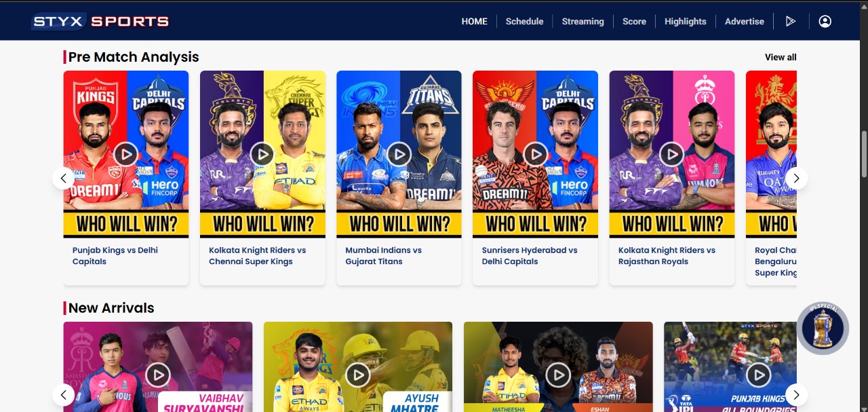Go to the Highlights page
868x412 pixels.
click(x=685, y=21)
